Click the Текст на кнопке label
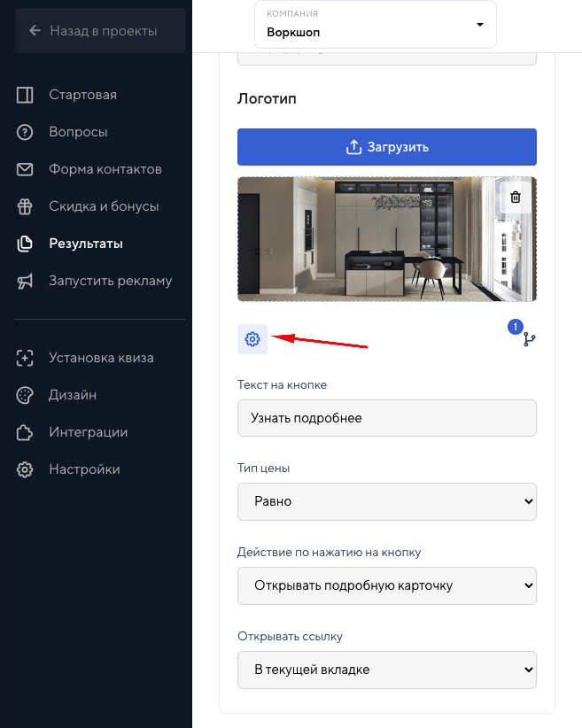 coord(282,384)
